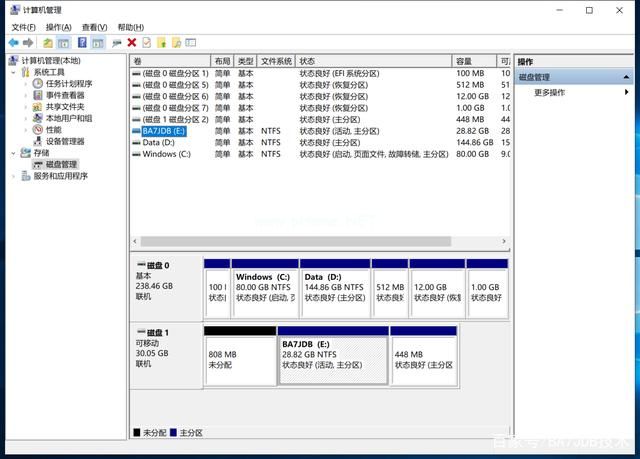
Task: Expand the 服务和应用程序 tree node
Action: [14, 176]
